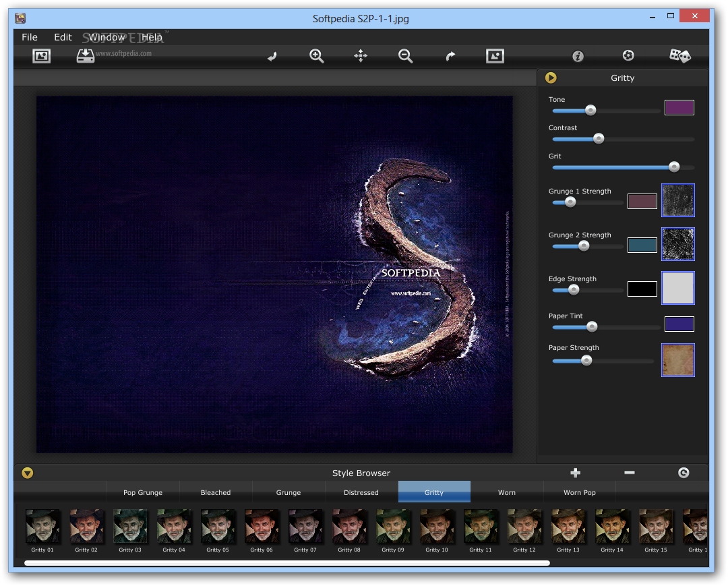The height and width of the screenshot is (586, 728).
Task: Click the Contrast slider handle
Action: point(599,138)
